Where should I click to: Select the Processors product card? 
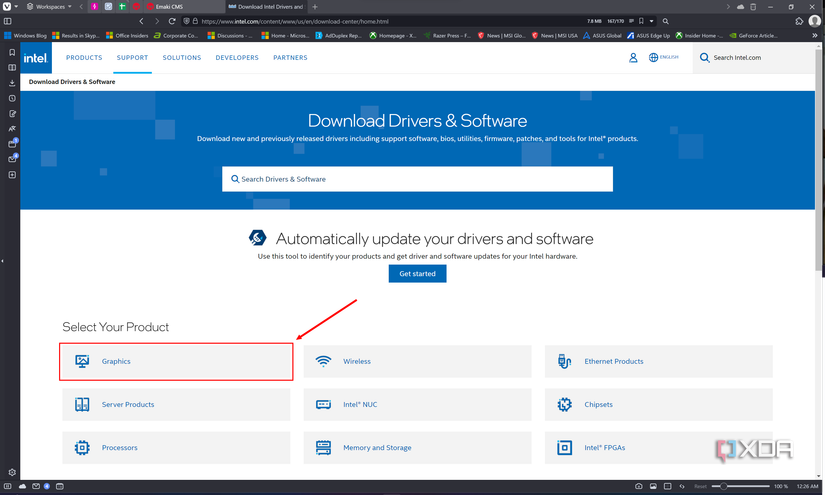click(176, 448)
